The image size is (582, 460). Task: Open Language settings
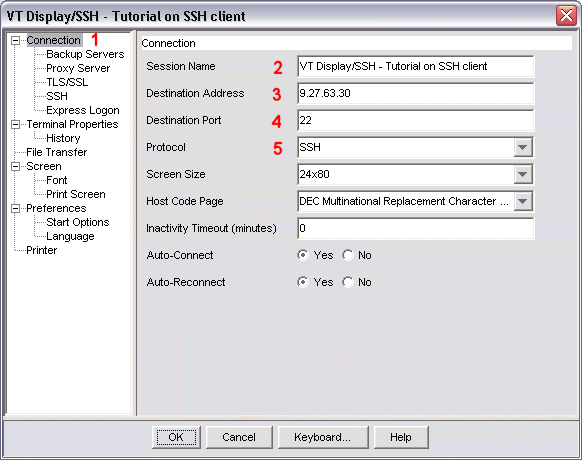click(x=70, y=236)
